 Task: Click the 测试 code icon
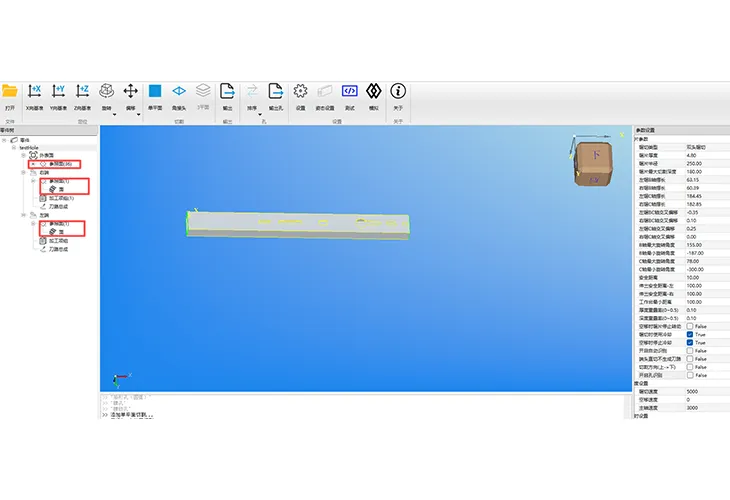click(349, 91)
